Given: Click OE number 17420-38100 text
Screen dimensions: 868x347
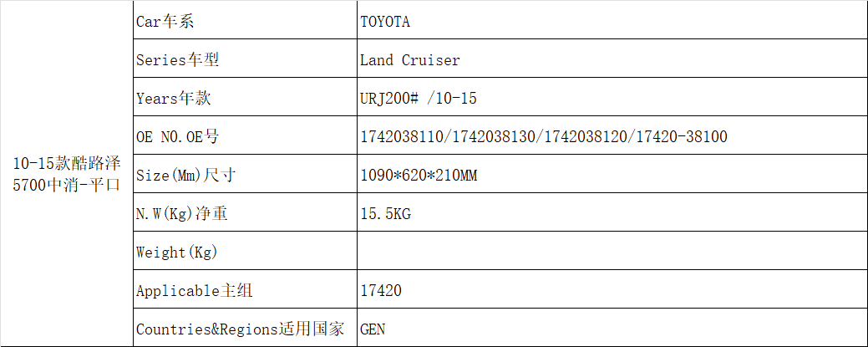Looking at the screenshot, I should point(681,137).
